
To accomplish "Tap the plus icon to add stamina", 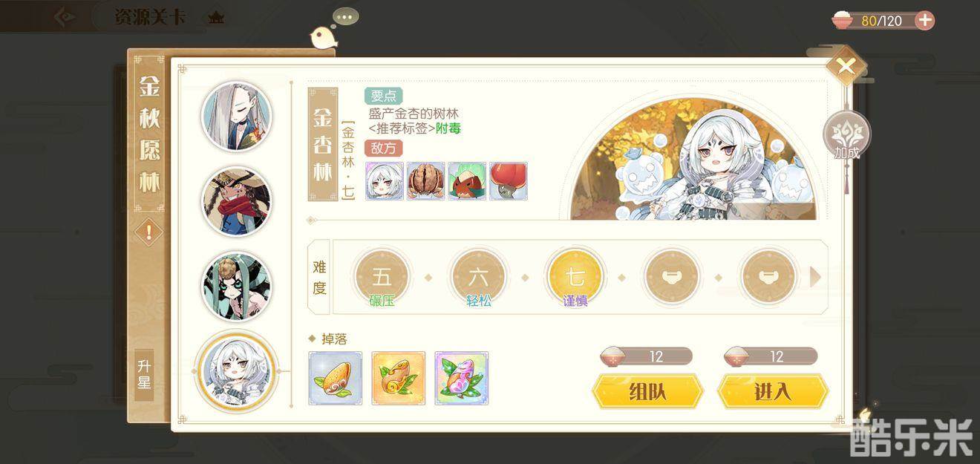I will tap(924, 20).
